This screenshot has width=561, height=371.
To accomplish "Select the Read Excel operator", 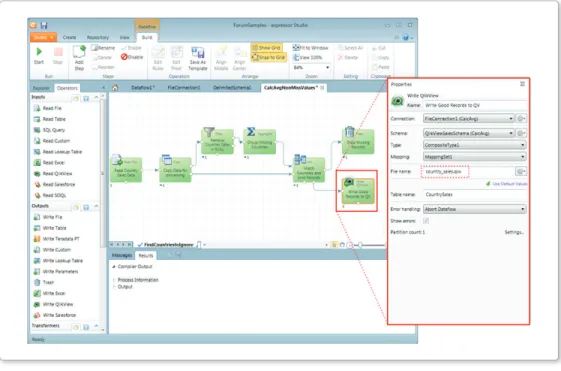I will pos(49,163).
